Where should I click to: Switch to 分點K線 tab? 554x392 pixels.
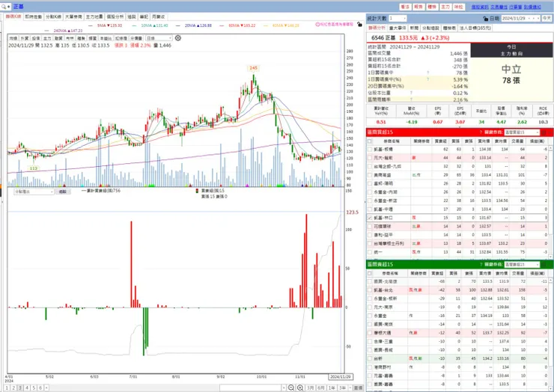tap(53, 16)
